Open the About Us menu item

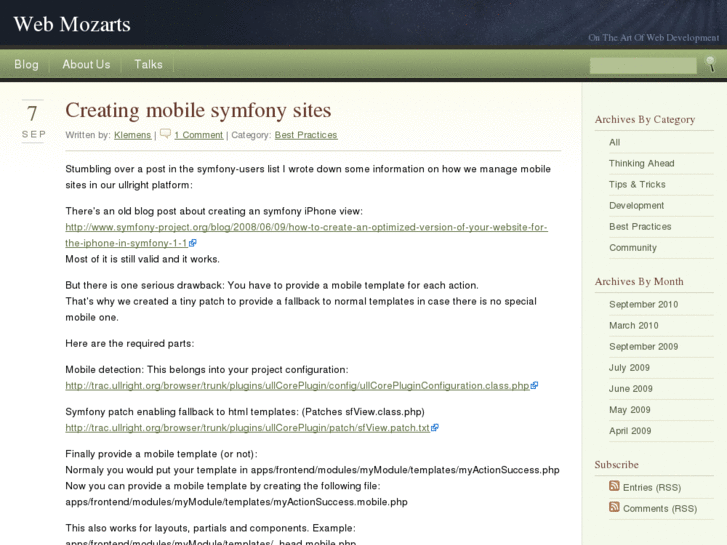click(86, 64)
